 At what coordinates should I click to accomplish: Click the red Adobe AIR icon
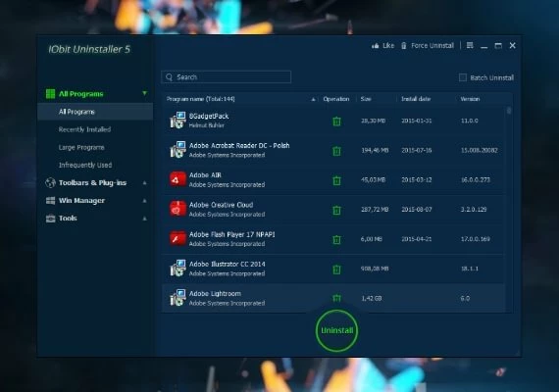tap(178, 179)
